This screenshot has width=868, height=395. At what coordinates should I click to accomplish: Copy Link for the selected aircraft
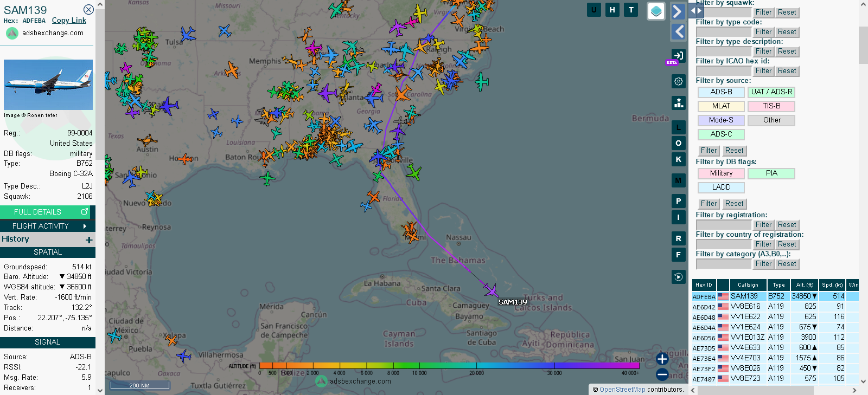coord(69,21)
